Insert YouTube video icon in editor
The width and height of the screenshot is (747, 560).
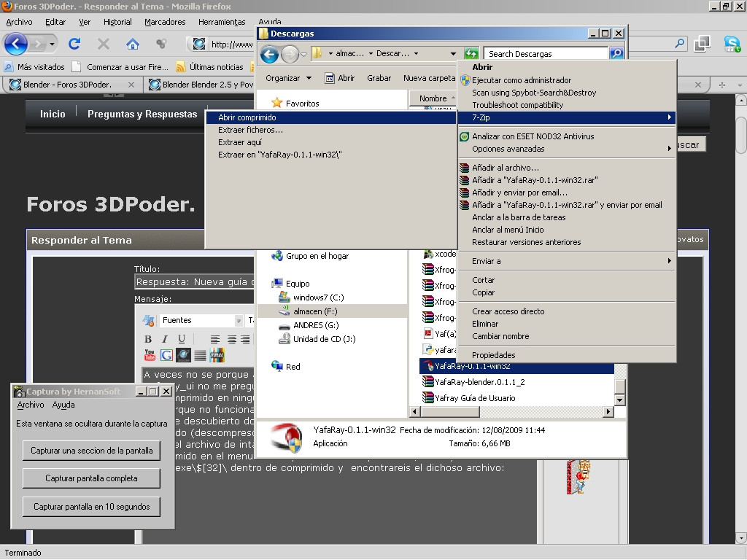(x=150, y=355)
